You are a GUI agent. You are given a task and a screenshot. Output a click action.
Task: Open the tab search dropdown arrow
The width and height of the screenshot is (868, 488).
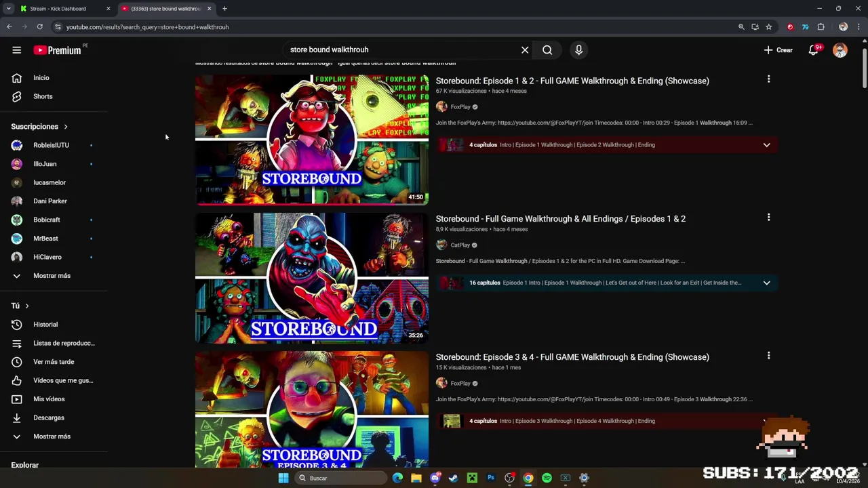8,9
